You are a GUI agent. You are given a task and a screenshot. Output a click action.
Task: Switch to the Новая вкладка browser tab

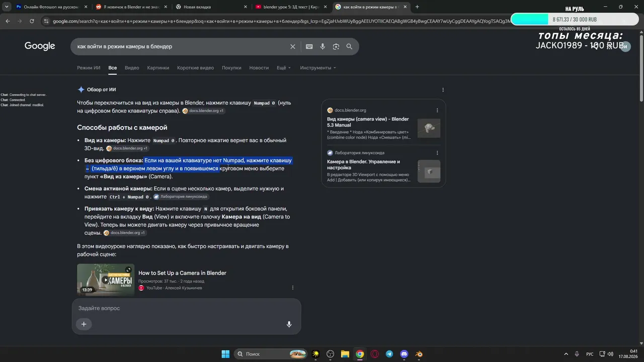211,7
